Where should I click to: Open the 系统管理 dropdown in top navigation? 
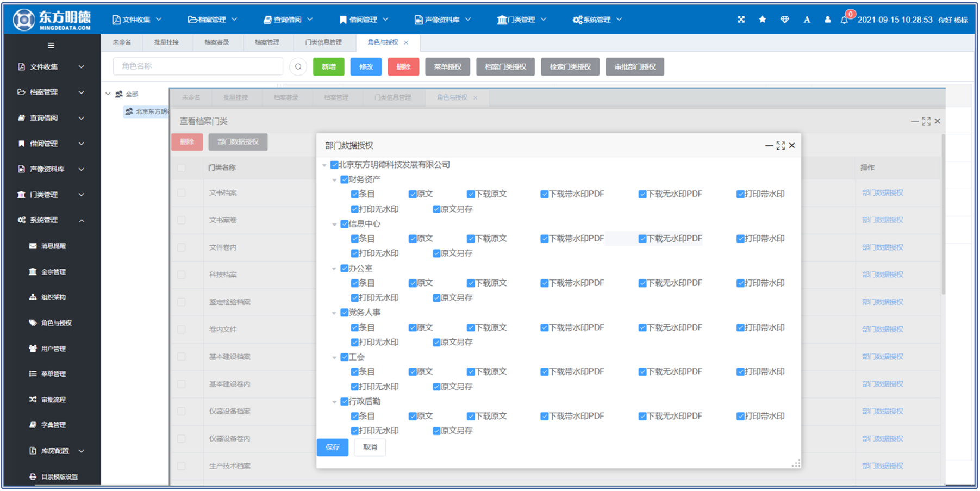pos(597,20)
